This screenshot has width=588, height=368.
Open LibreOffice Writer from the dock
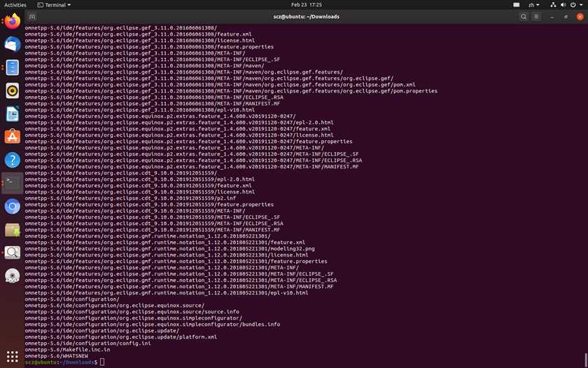(x=13, y=114)
